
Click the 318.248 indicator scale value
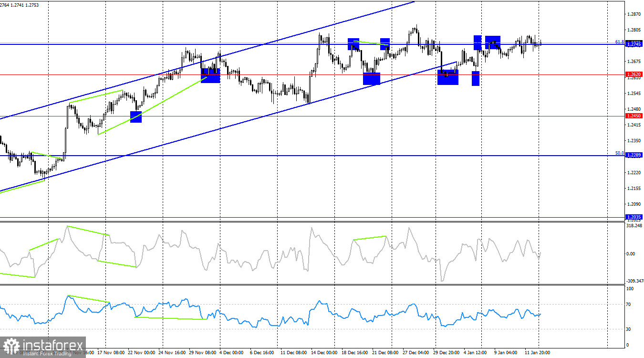point(634,226)
